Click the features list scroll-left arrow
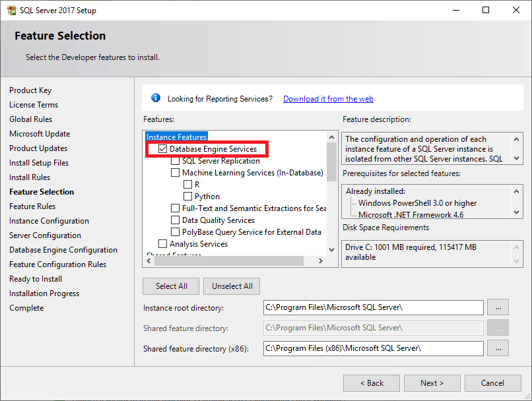 coord(149,261)
